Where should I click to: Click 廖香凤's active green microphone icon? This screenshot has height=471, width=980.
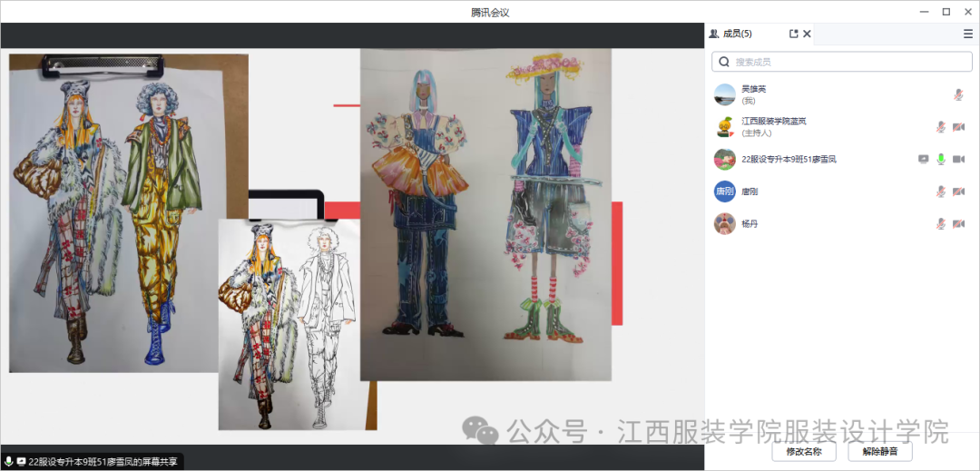(941, 159)
